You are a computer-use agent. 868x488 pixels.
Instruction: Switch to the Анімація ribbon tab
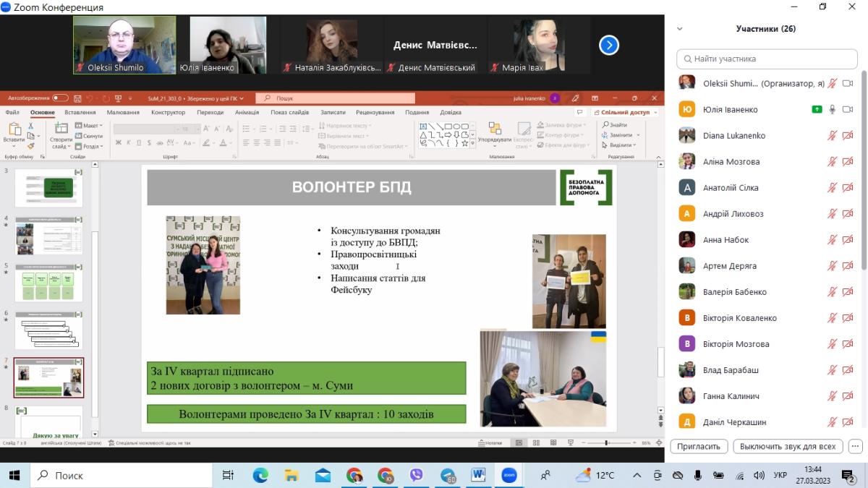(247, 113)
